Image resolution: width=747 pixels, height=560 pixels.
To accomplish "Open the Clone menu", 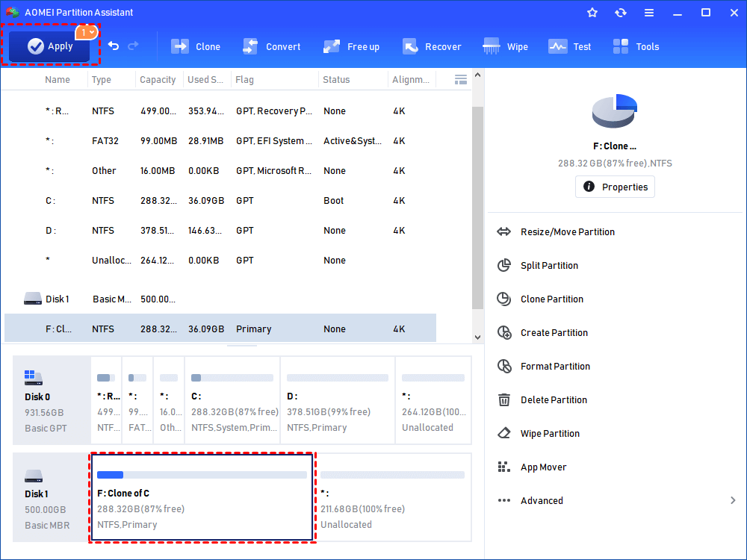I will [195, 46].
